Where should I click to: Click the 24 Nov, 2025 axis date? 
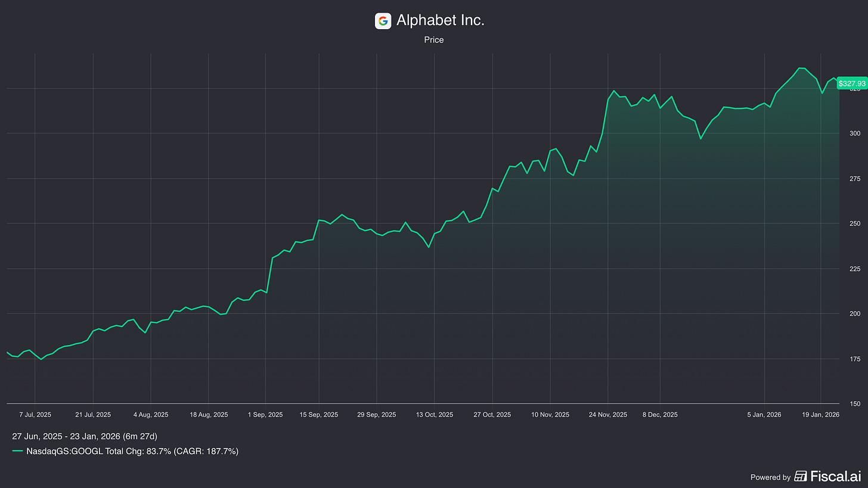[607, 414]
